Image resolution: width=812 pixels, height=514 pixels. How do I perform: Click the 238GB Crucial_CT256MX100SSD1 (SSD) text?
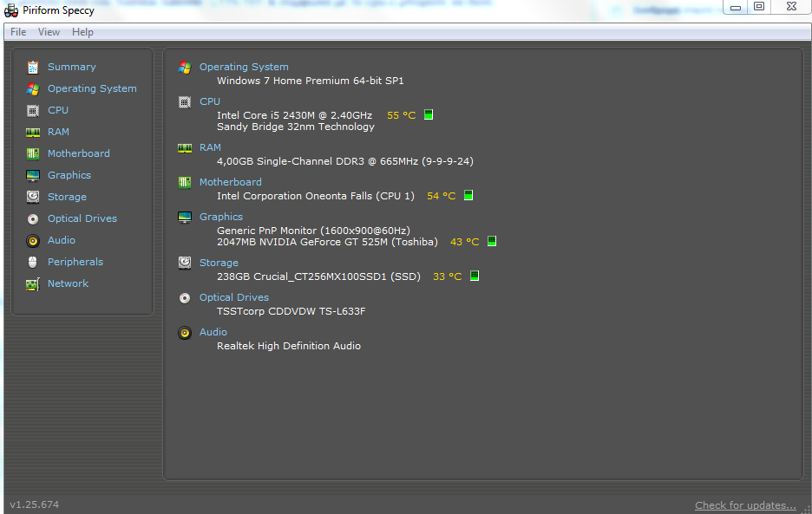[x=319, y=277]
